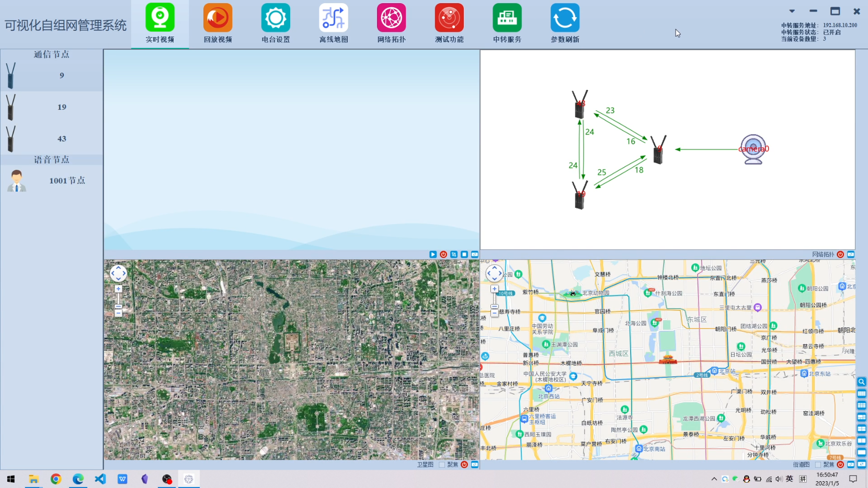This screenshot has height=488, width=868.
Task: Open Visual Studio Code from taskbar
Action: tap(100, 479)
